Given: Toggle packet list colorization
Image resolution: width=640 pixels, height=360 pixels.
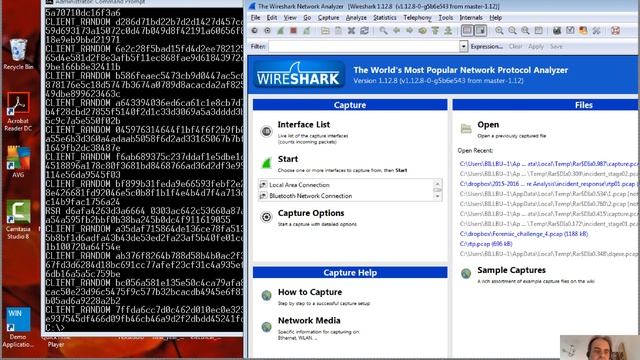Looking at the screenshot, I should coord(467,31).
